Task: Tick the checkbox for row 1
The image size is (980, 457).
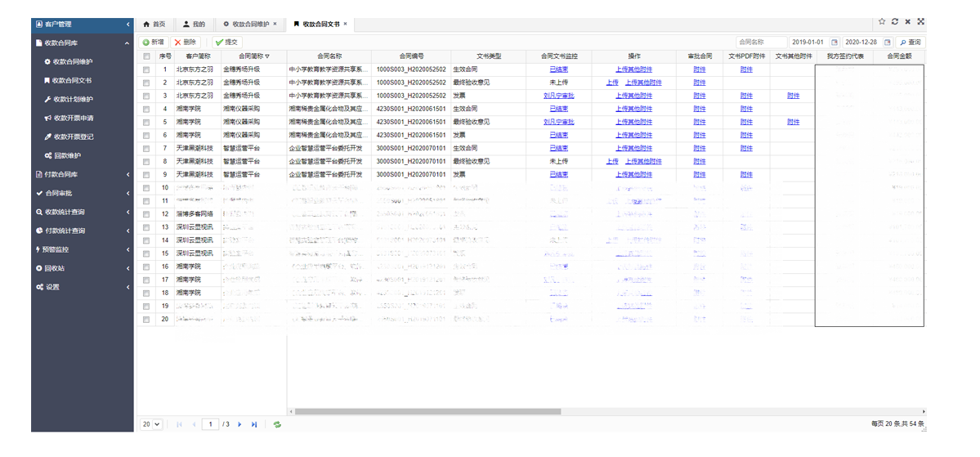Action: (x=146, y=69)
